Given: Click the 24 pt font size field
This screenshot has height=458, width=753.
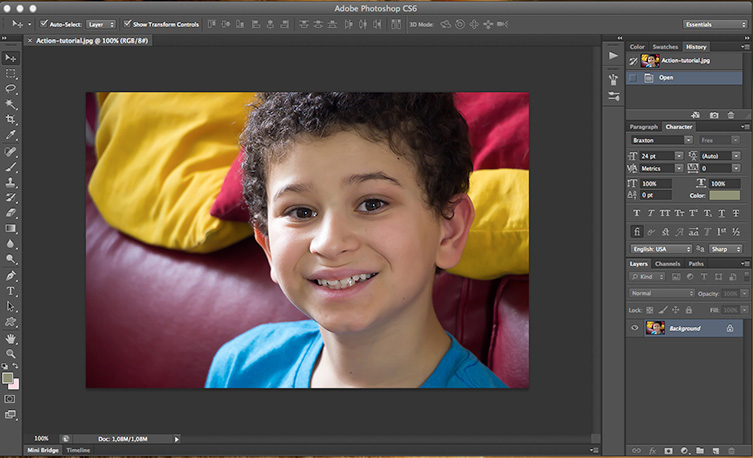Looking at the screenshot, I should click(656, 156).
